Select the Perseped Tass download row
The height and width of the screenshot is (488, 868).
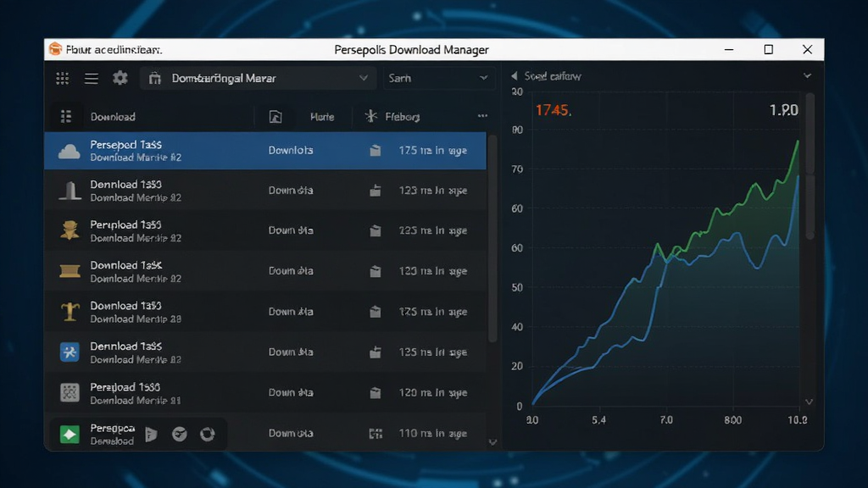(265, 151)
